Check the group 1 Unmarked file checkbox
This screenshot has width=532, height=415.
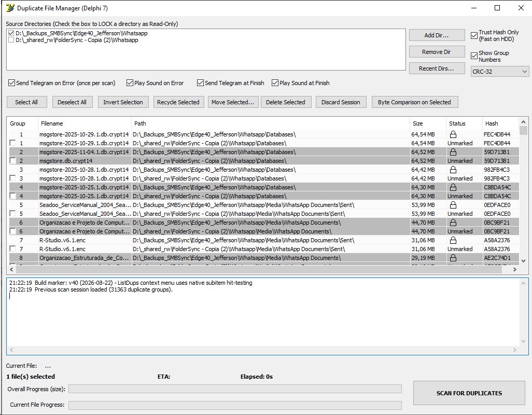pyautogui.click(x=12, y=143)
